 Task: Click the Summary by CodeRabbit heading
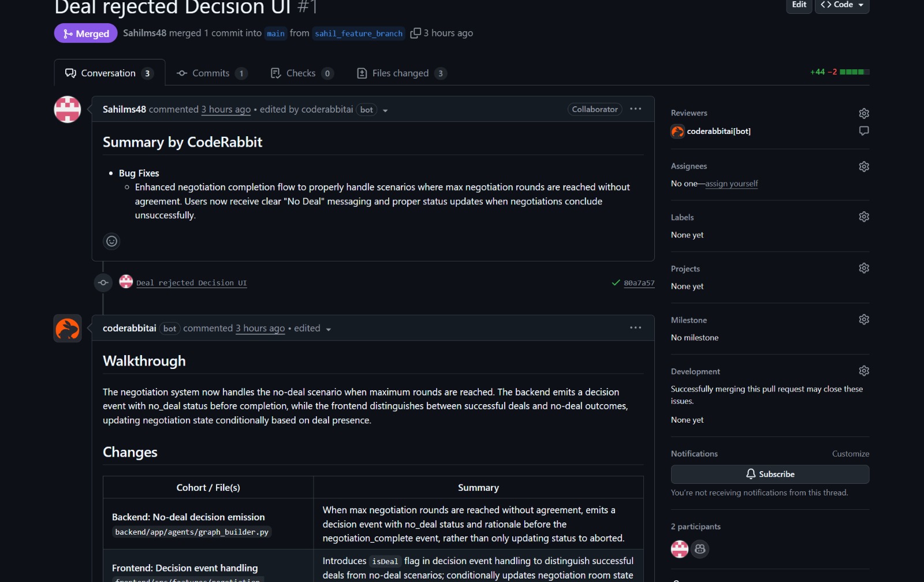point(182,142)
